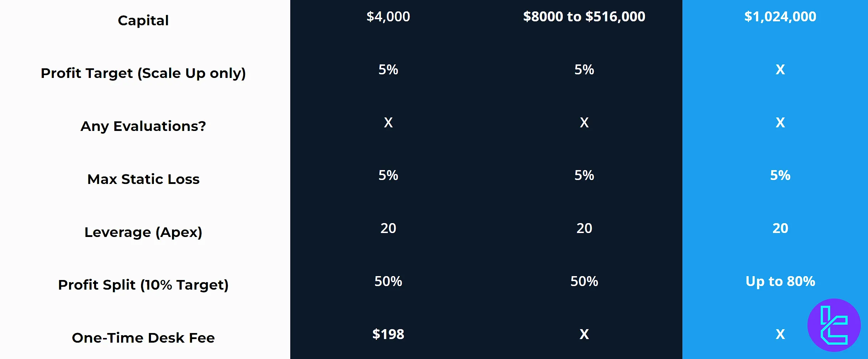Select the Any Evaluations X under $4,000 column
The height and width of the screenshot is (359, 868).
pos(388,123)
